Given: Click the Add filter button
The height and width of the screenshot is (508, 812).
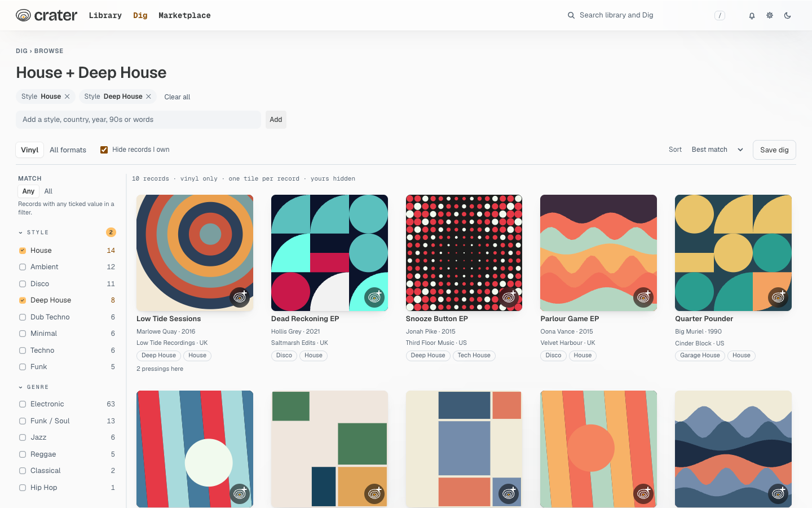Looking at the screenshot, I should point(276,120).
